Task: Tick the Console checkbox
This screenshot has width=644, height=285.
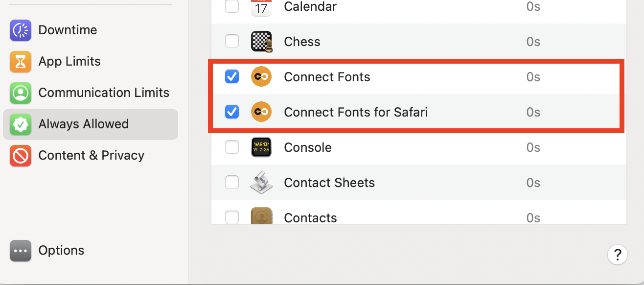Action: coord(232,147)
